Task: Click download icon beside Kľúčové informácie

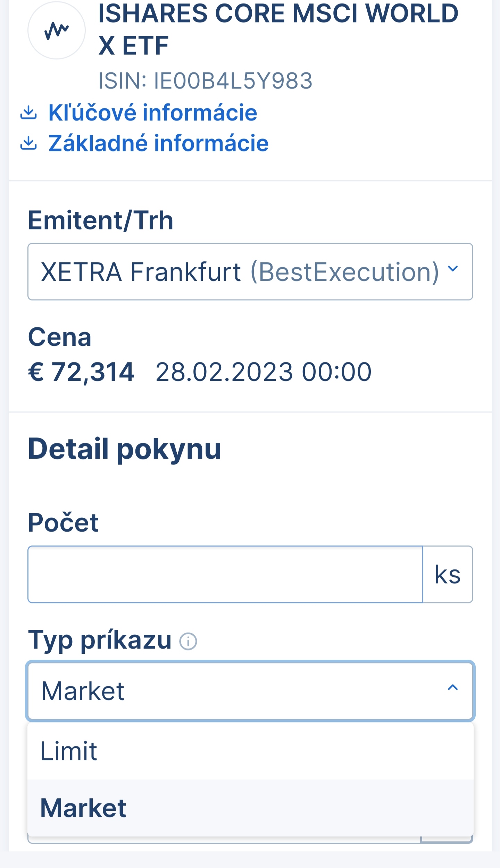Action: point(28,112)
